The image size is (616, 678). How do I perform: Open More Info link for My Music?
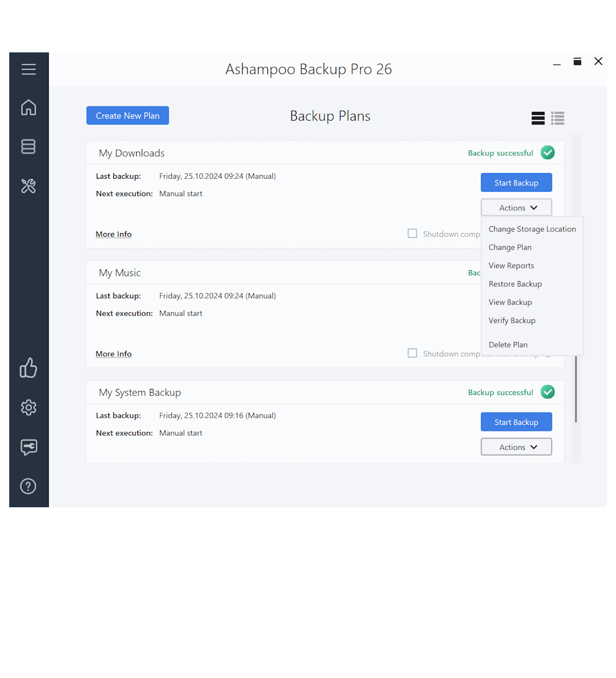[113, 354]
